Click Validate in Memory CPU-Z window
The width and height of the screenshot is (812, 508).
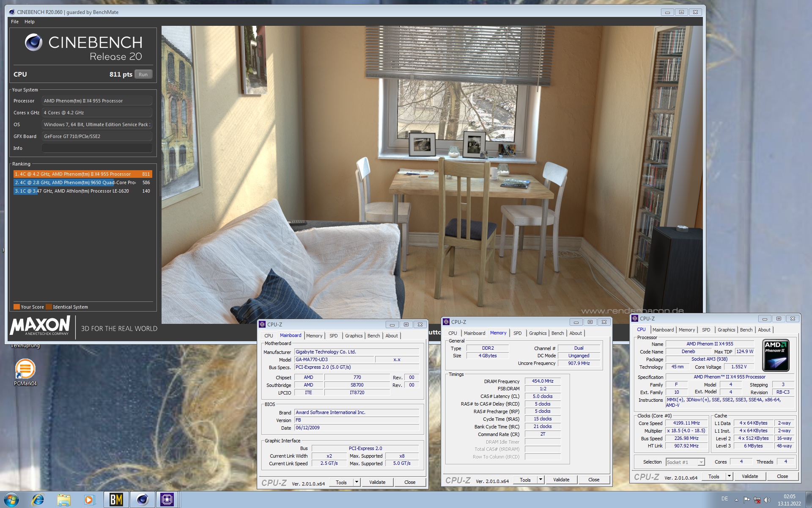561,480
